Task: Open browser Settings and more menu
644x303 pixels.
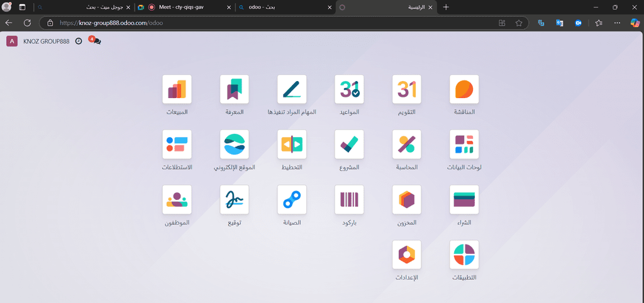Action: click(617, 23)
